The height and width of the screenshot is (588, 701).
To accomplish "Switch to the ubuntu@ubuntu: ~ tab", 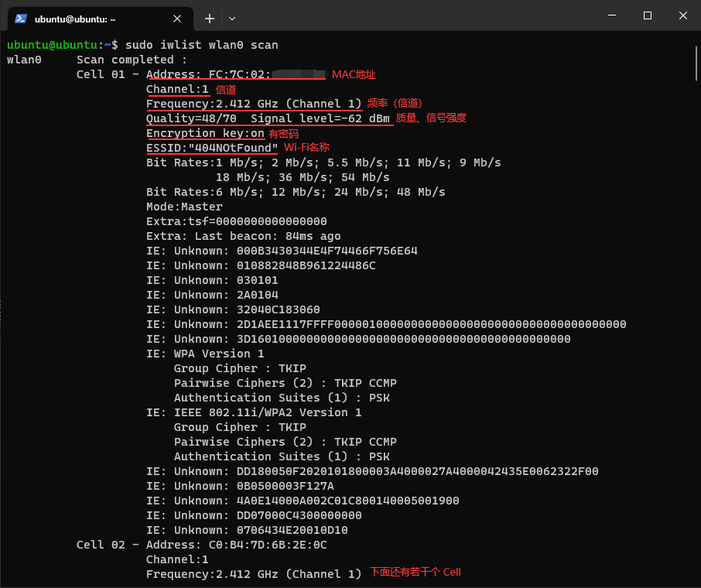I will click(93, 18).
